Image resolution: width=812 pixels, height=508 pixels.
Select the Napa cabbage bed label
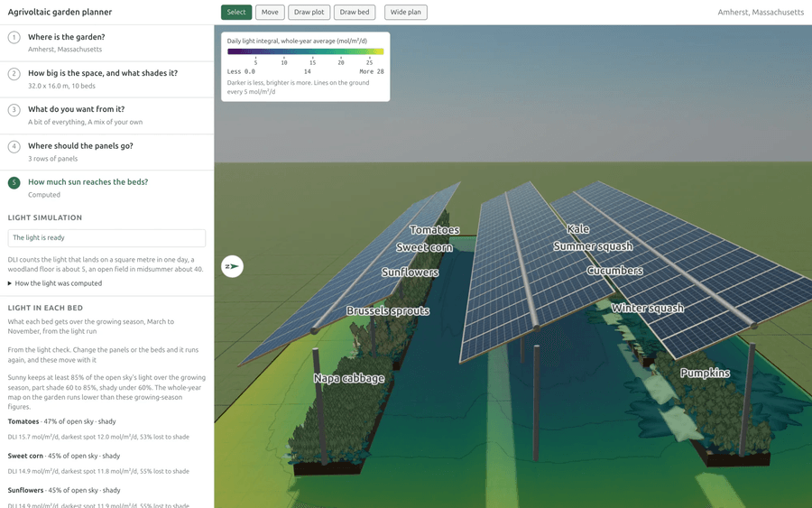click(x=349, y=379)
